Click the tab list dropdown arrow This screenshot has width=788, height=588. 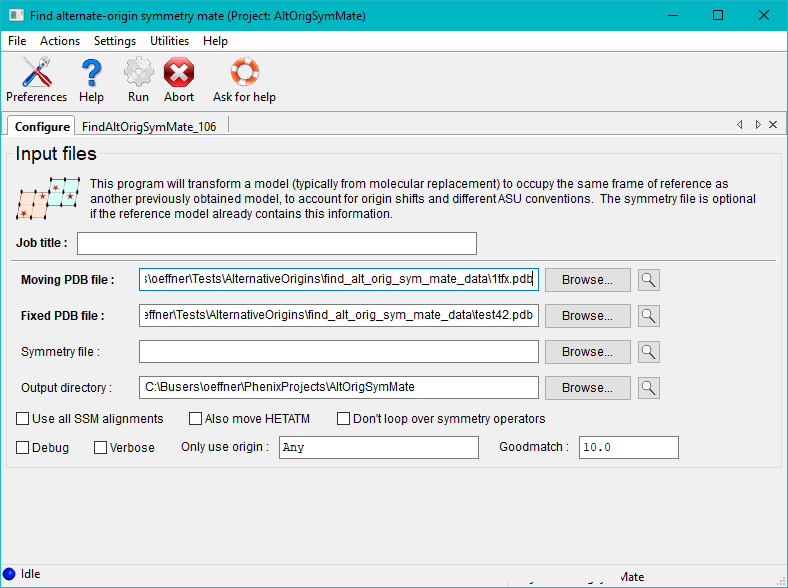coord(758,125)
